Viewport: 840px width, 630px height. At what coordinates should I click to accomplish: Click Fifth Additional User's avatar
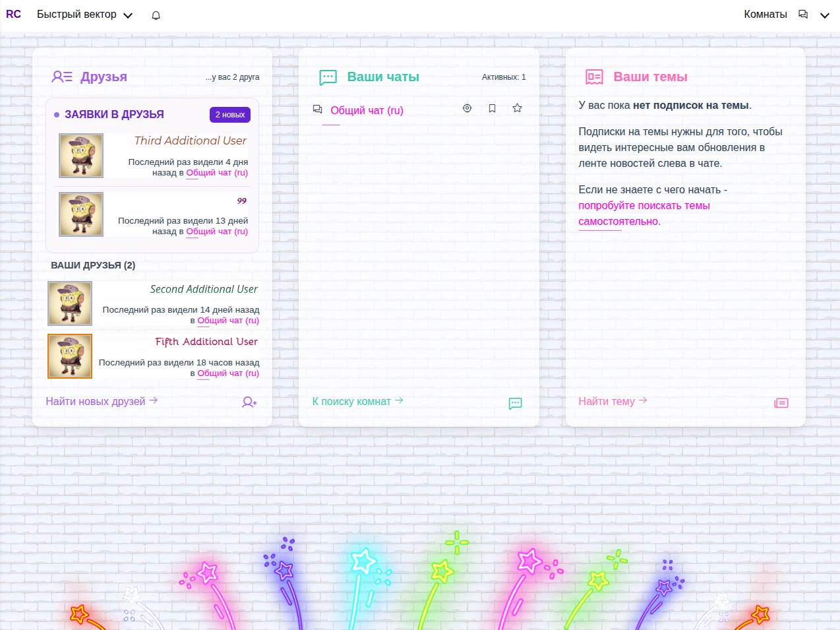pos(70,356)
